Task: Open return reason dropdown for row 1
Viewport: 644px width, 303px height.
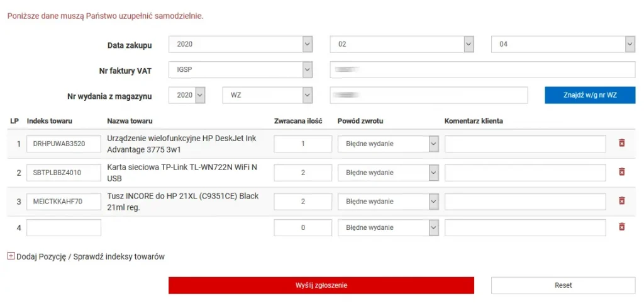Action: pos(388,144)
